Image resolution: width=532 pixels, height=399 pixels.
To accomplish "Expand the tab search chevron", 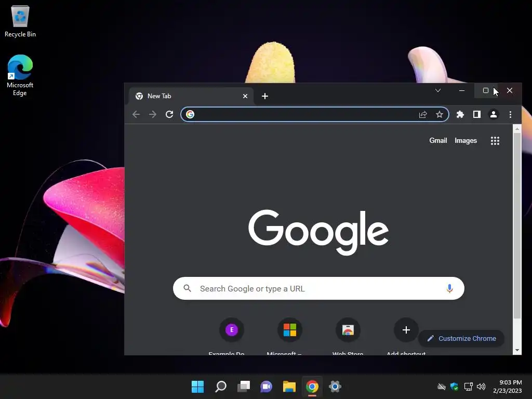I will point(438,90).
